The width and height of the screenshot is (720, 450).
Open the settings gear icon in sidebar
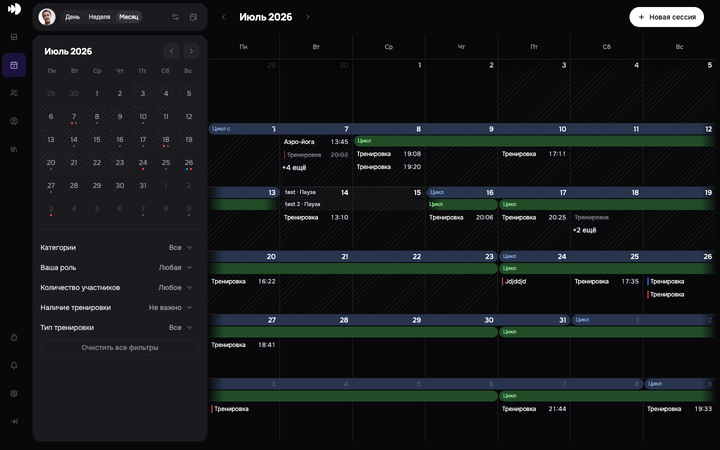coord(14,394)
